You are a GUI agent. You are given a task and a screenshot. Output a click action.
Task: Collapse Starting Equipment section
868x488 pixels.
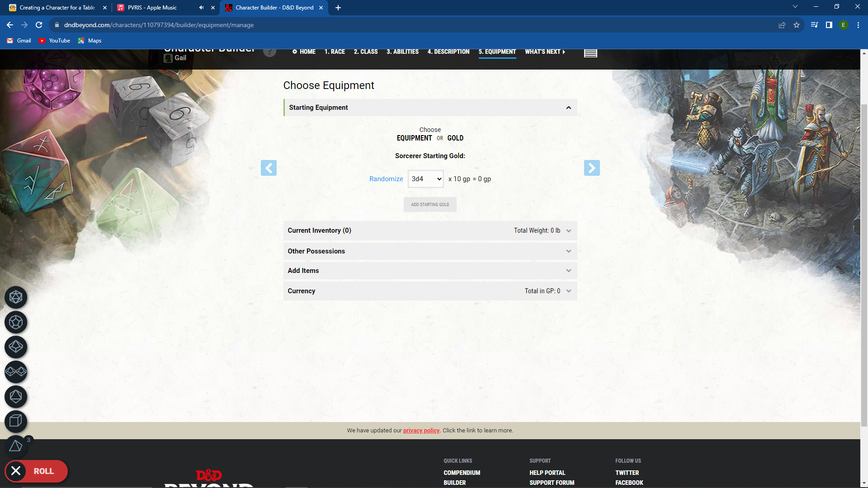(430, 108)
